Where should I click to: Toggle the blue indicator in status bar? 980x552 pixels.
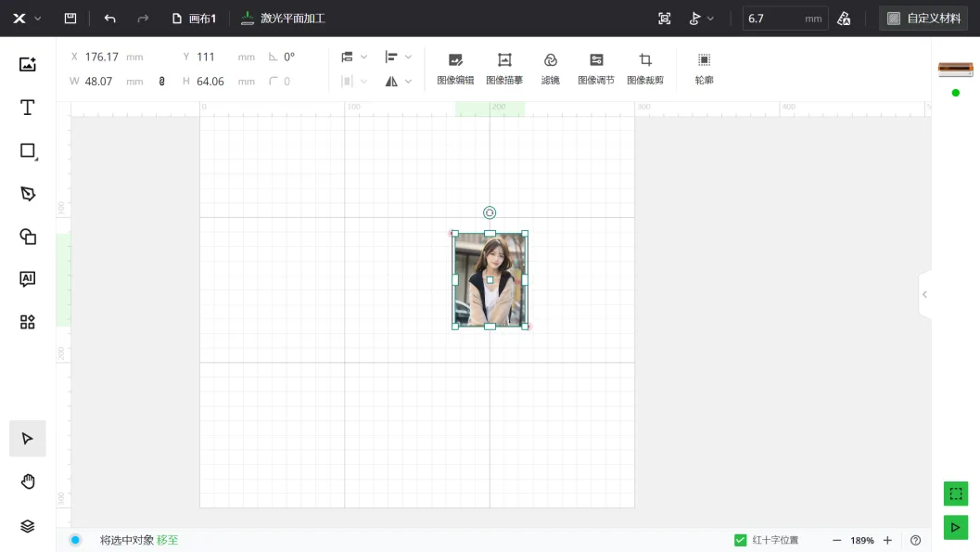(75, 540)
